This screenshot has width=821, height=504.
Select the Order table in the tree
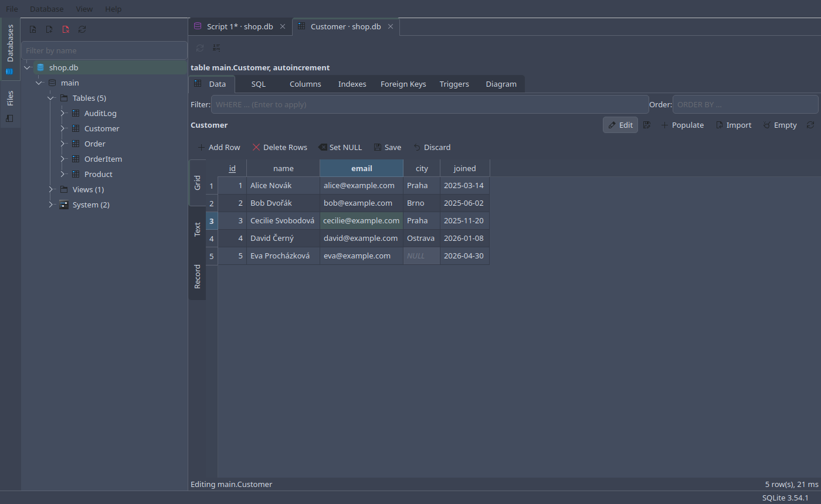point(95,144)
